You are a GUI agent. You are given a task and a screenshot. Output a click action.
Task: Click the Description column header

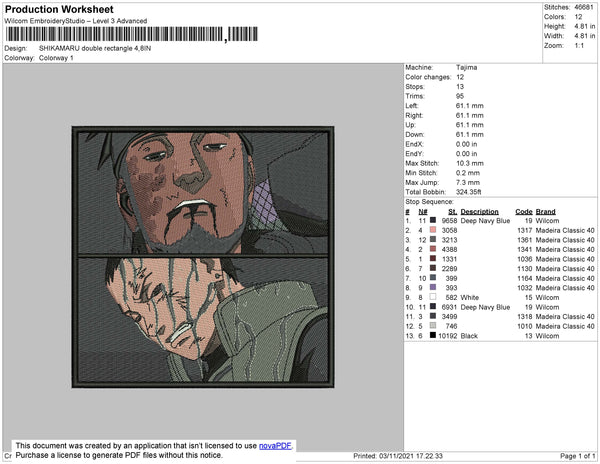[480, 211]
